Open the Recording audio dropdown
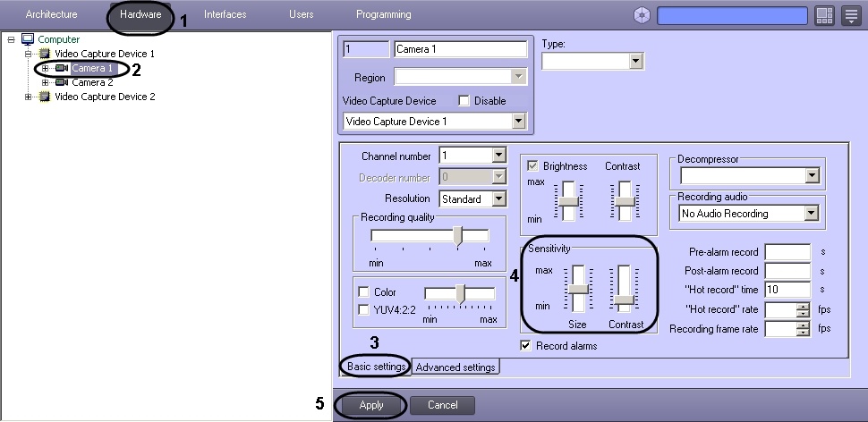The image size is (868, 422). click(812, 214)
